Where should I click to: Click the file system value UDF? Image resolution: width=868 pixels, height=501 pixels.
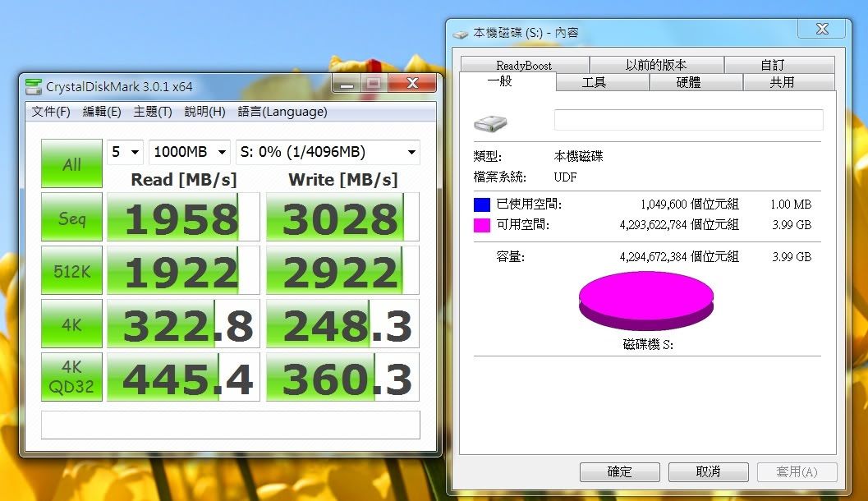[x=565, y=177]
